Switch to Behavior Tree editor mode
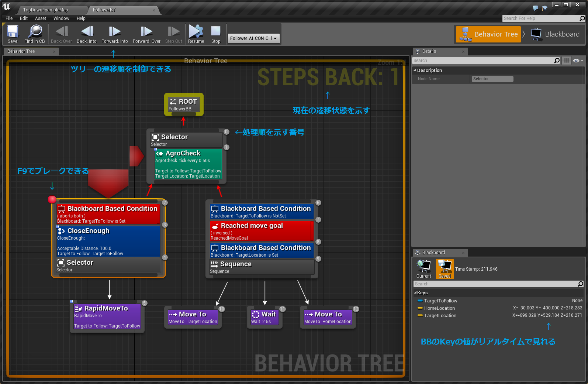The image size is (588, 384). 488,34
